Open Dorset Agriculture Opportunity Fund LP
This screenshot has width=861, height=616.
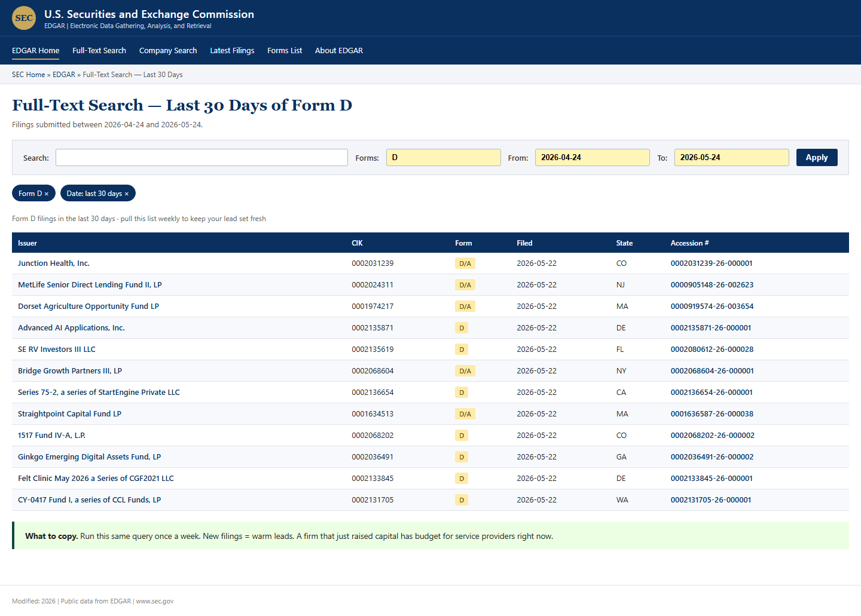tap(88, 307)
